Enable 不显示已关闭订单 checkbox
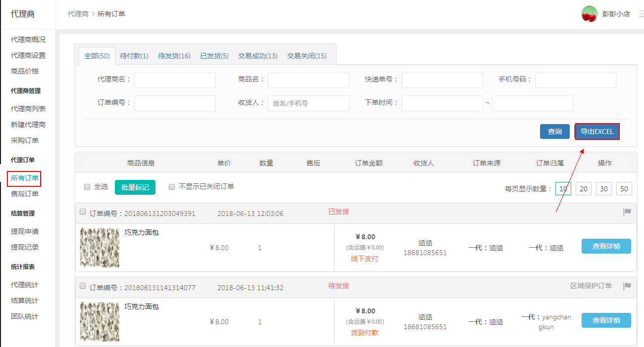The height and width of the screenshot is (347, 644). 172,187
